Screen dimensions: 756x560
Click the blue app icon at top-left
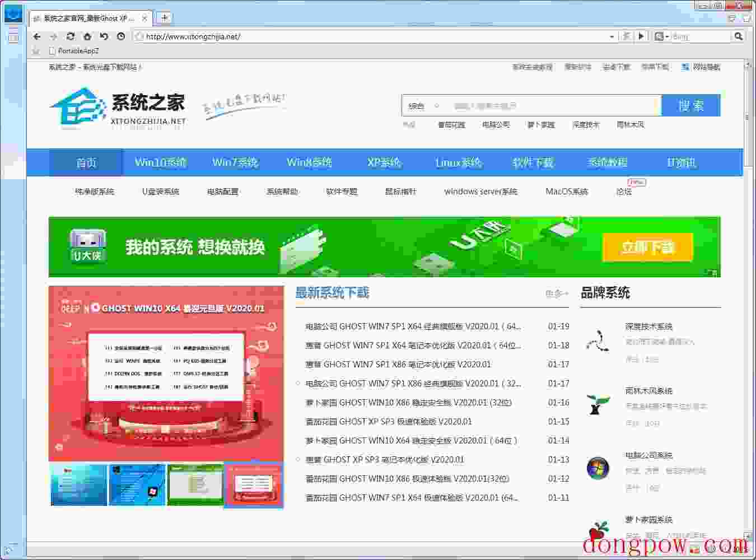[13, 13]
